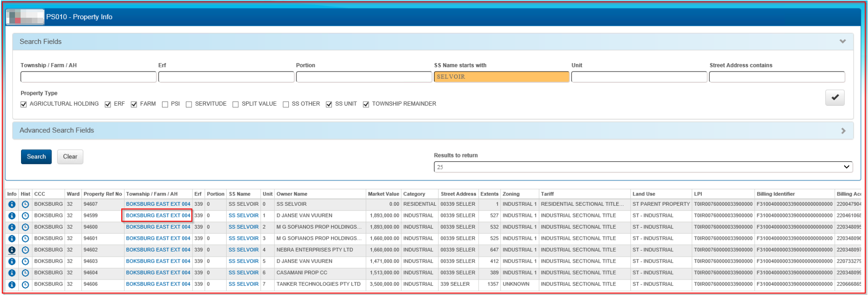The height and width of the screenshot is (295, 868).
Task: View history clock for property 94606
Action: (25, 285)
